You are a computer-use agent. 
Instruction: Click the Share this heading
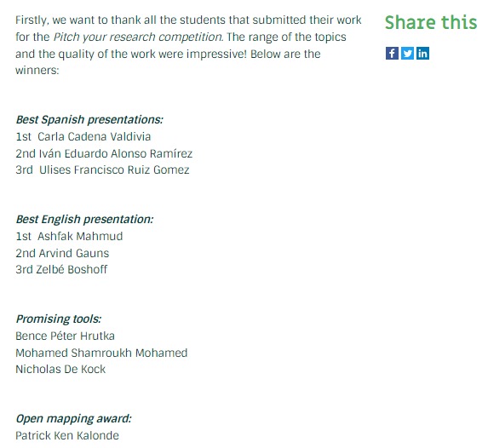[431, 22]
